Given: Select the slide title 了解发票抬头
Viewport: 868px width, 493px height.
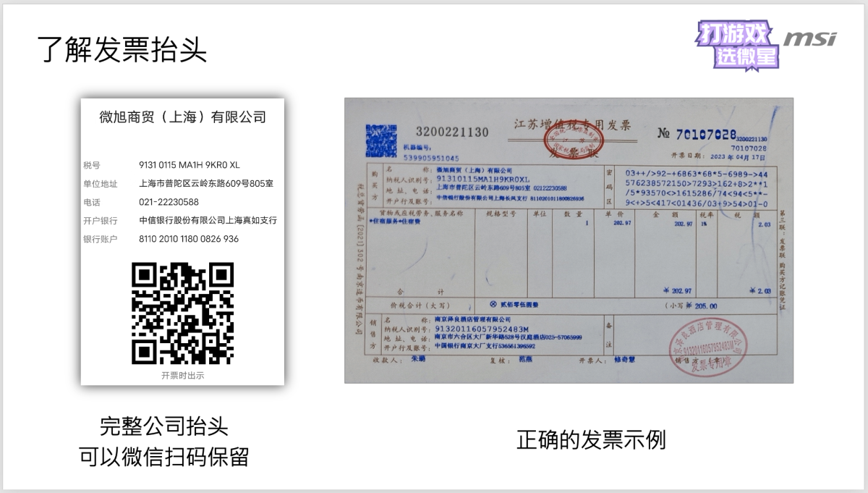Looking at the screenshot, I should [x=122, y=50].
